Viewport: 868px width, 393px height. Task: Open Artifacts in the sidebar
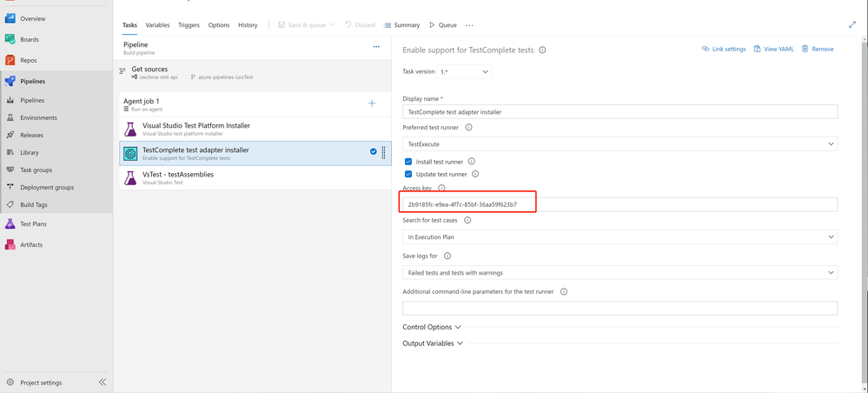pos(31,244)
